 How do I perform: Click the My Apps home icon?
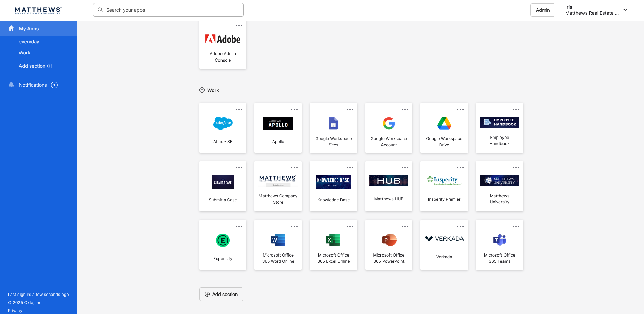(x=11, y=28)
